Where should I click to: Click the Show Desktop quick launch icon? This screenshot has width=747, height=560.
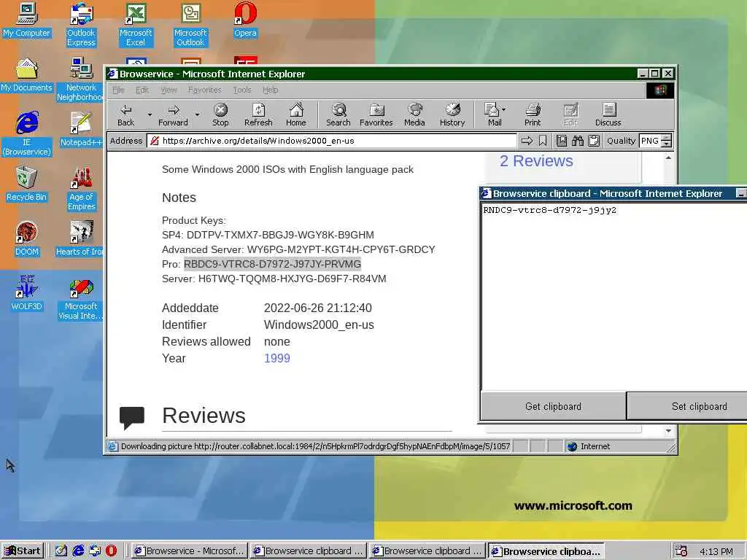click(x=61, y=551)
